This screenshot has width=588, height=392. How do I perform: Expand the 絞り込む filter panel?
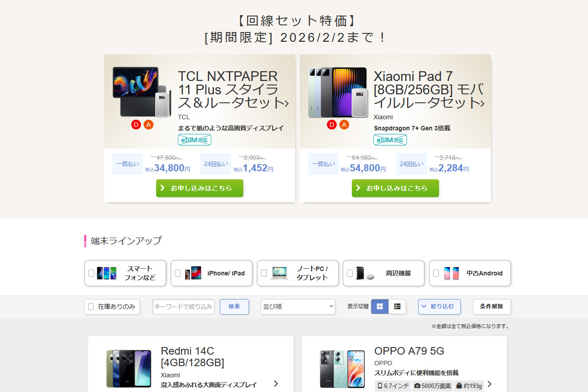click(439, 307)
